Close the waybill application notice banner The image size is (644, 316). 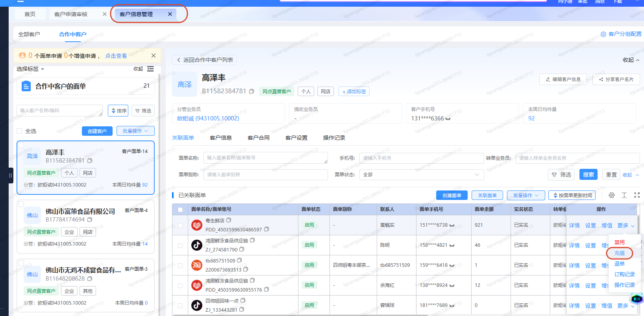tap(154, 56)
